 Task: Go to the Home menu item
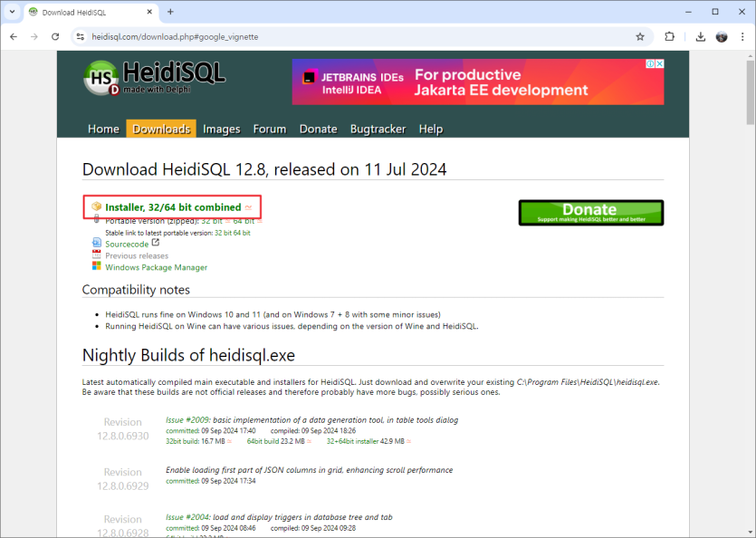103,129
